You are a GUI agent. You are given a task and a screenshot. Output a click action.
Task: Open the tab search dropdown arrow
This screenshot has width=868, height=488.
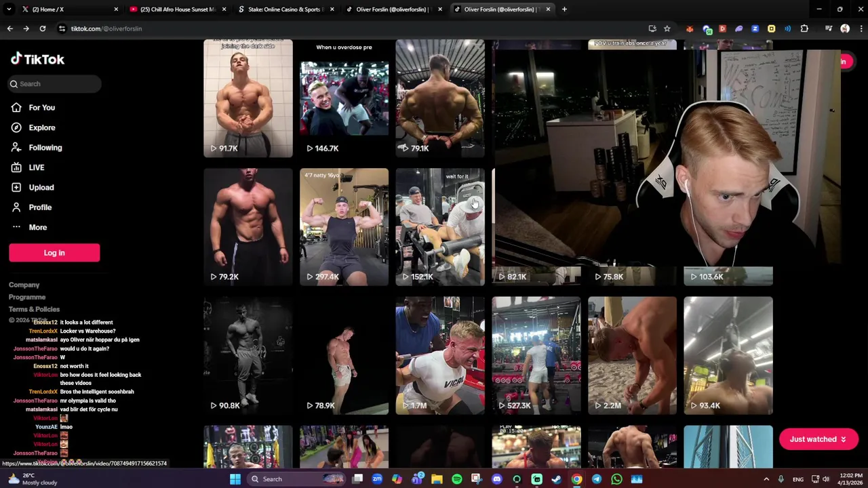[x=9, y=9]
